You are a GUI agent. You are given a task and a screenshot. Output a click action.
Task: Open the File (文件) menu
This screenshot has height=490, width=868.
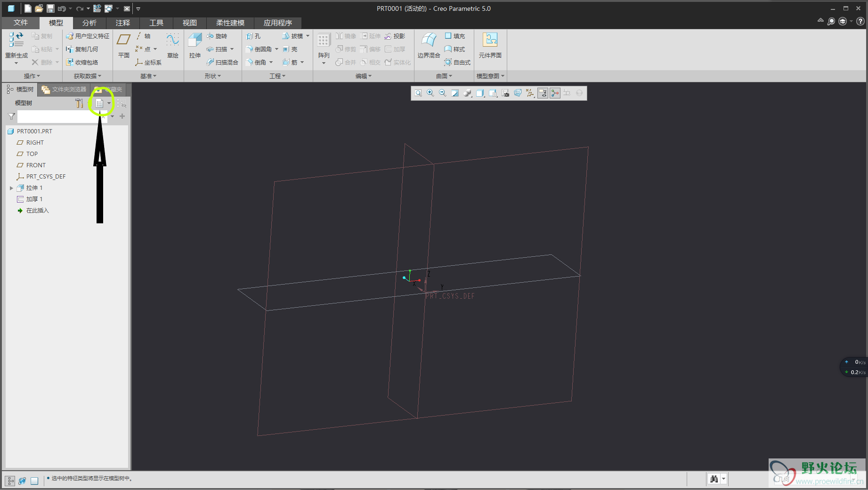click(x=21, y=23)
